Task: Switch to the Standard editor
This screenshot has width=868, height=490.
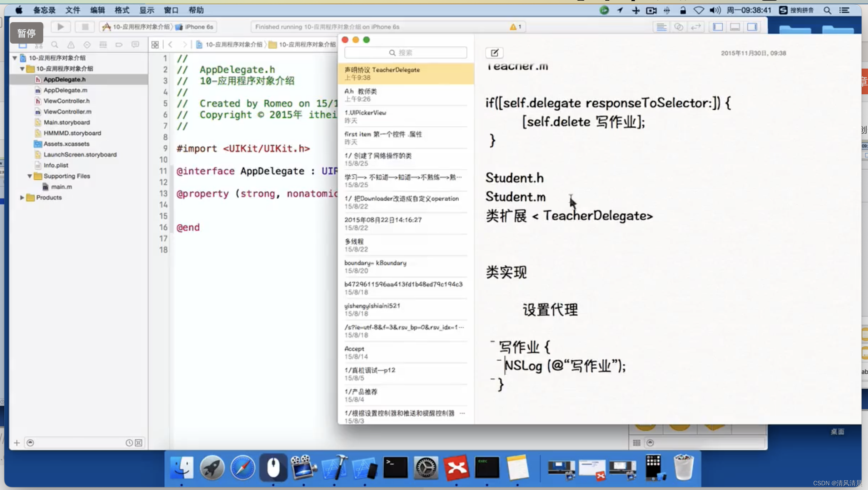Action: [661, 27]
